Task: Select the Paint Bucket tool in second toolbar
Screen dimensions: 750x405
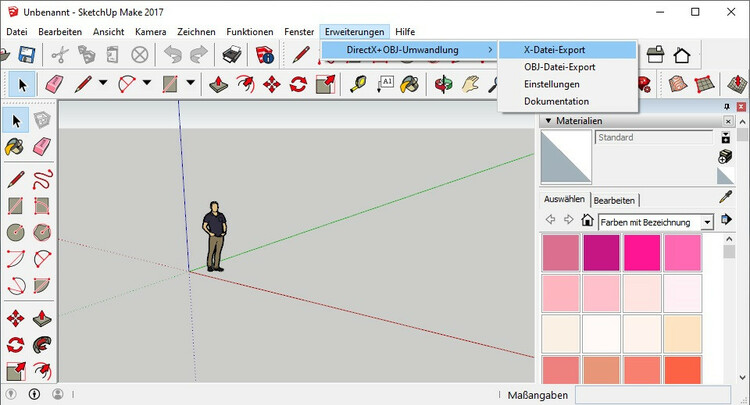Action: (x=410, y=84)
